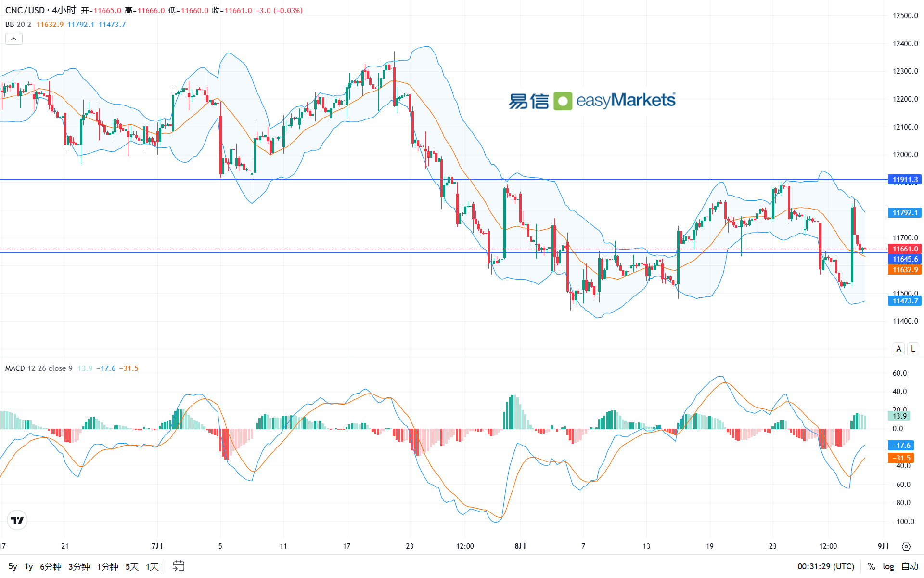Select the 6分钟 range button

[51, 566]
